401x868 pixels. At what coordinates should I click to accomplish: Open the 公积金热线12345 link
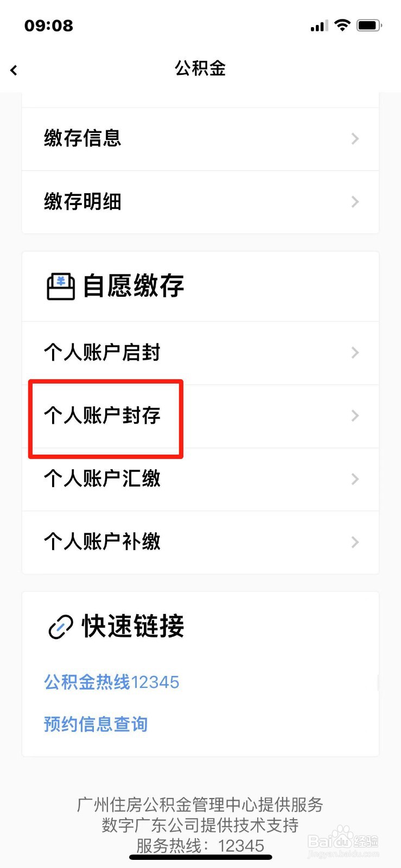coord(111,682)
